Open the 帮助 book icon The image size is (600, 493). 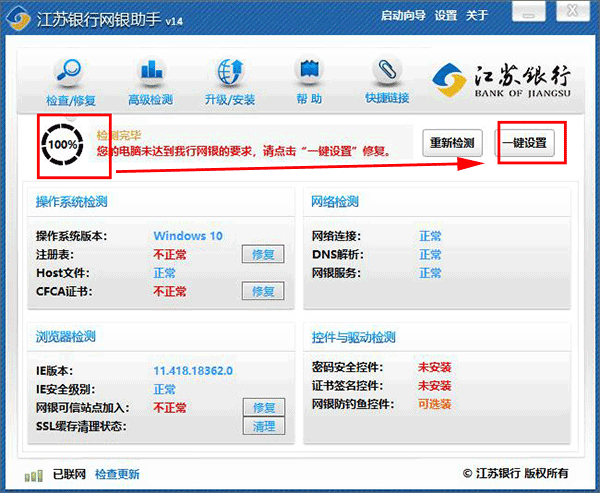(309, 71)
